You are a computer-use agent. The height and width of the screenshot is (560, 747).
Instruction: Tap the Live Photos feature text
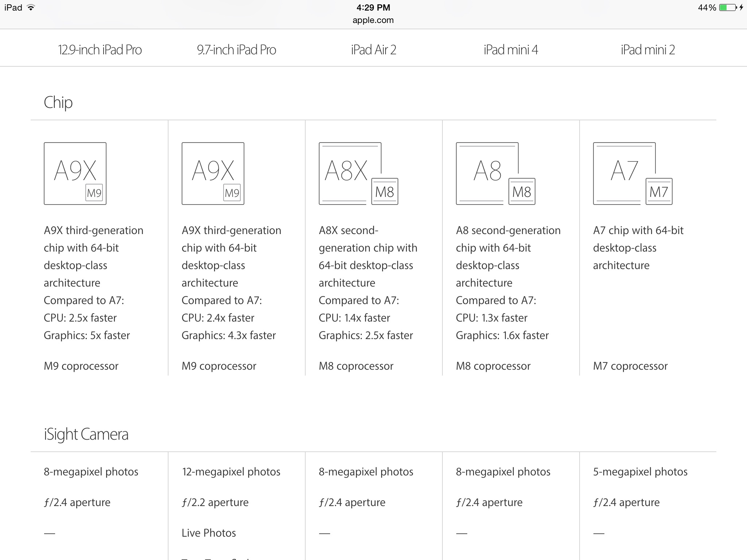pos(209,533)
